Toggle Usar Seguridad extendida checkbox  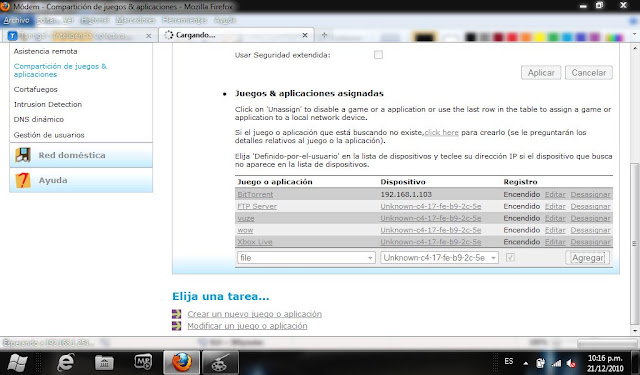point(378,55)
